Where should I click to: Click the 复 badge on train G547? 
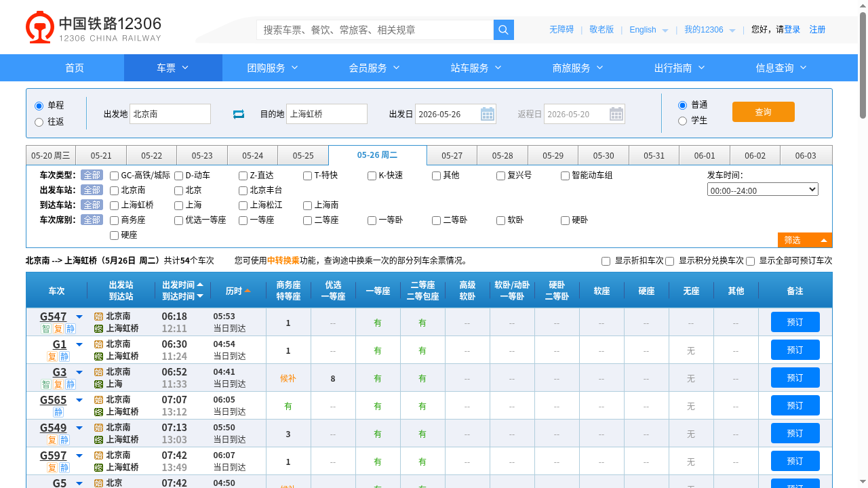point(58,329)
